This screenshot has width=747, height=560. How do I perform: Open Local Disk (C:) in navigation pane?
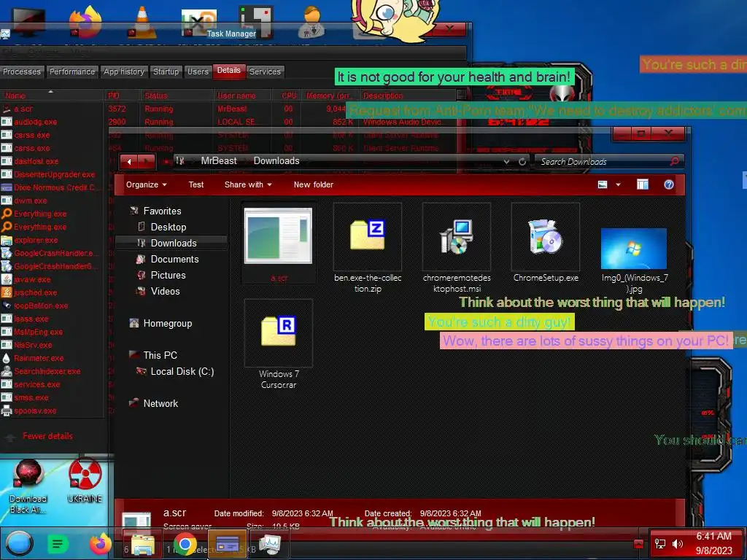point(182,371)
